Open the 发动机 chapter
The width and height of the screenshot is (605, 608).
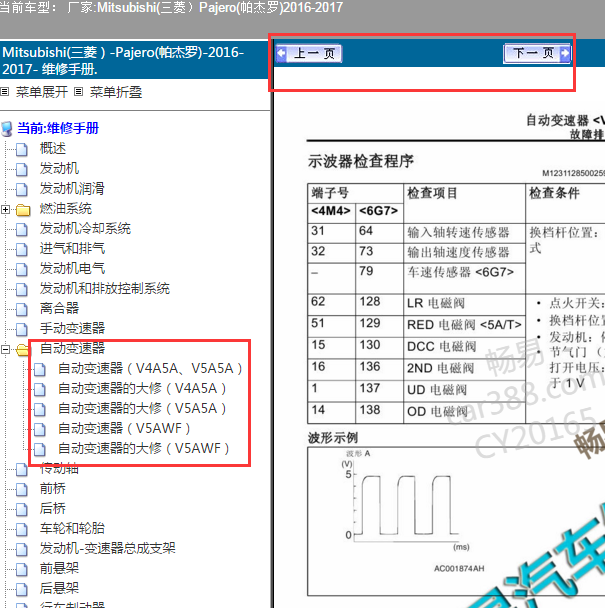tap(59, 168)
